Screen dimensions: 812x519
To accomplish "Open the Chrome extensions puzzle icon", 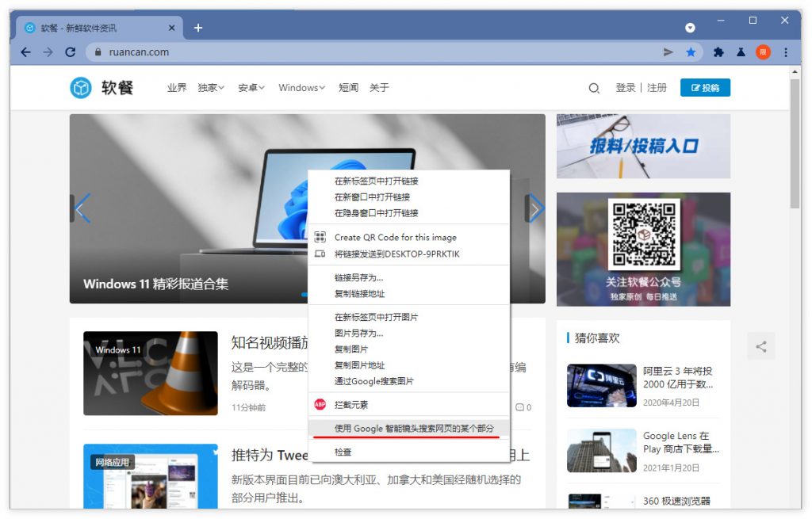I will (x=718, y=52).
